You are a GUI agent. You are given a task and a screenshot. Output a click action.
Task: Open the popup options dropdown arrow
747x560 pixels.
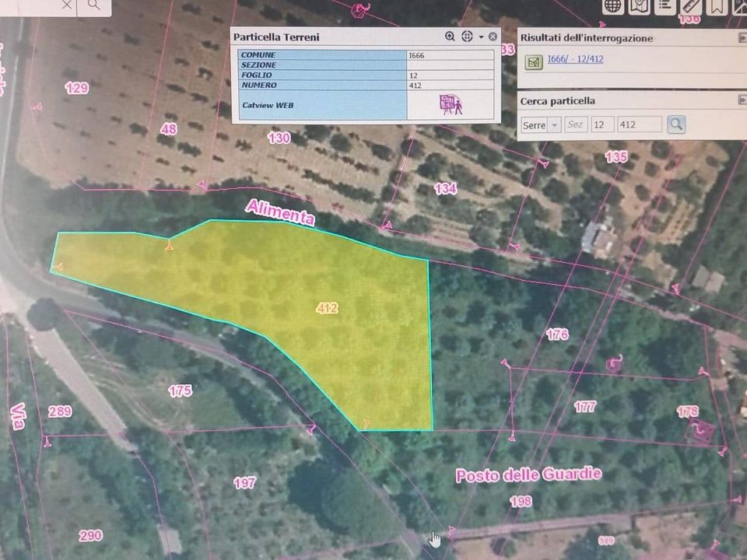pos(481,37)
